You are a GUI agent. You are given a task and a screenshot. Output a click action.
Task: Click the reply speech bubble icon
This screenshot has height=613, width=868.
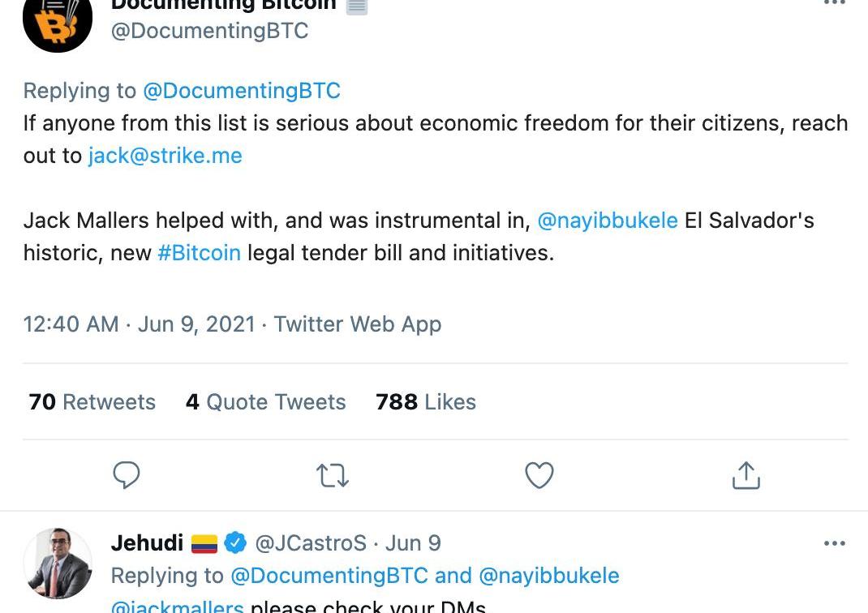[127, 475]
